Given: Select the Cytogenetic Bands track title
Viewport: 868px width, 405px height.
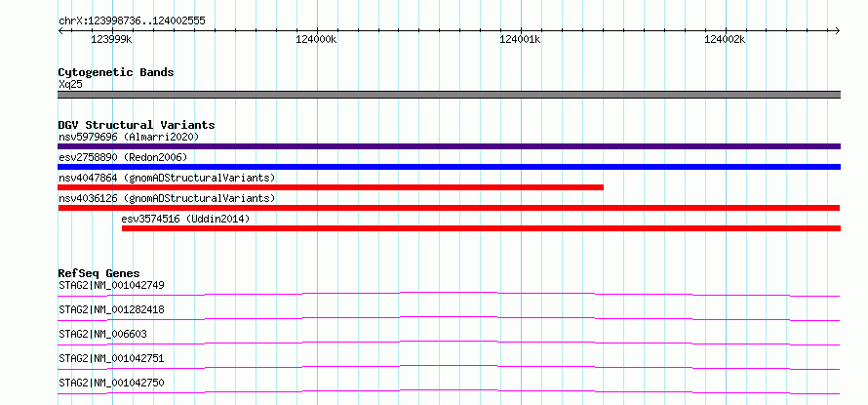Looking at the screenshot, I should pyautogui.click(x=116, y=72).
